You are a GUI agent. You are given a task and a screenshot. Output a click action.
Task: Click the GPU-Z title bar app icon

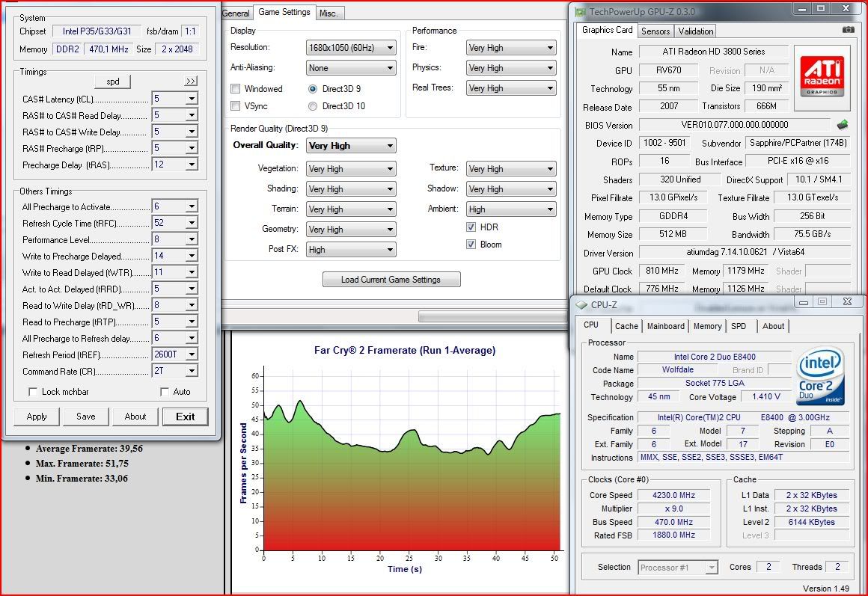tap(580, 11)
